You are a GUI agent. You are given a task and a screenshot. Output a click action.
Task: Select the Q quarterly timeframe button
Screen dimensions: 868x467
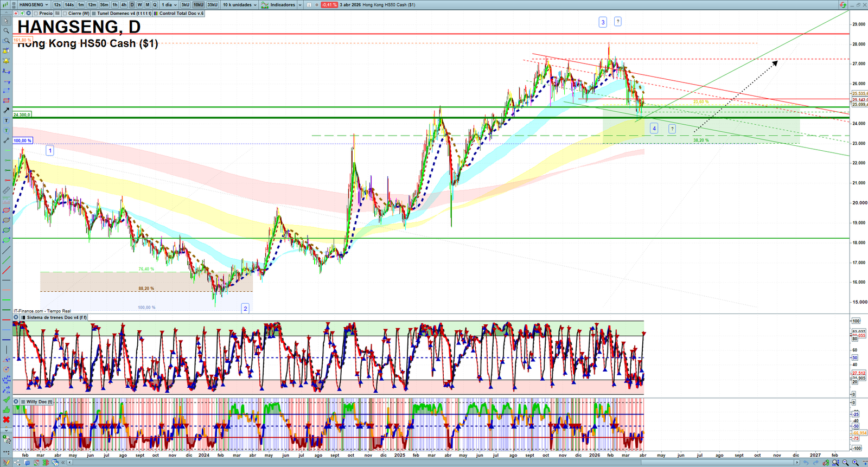pyautogui.click(x=155, y=5)
